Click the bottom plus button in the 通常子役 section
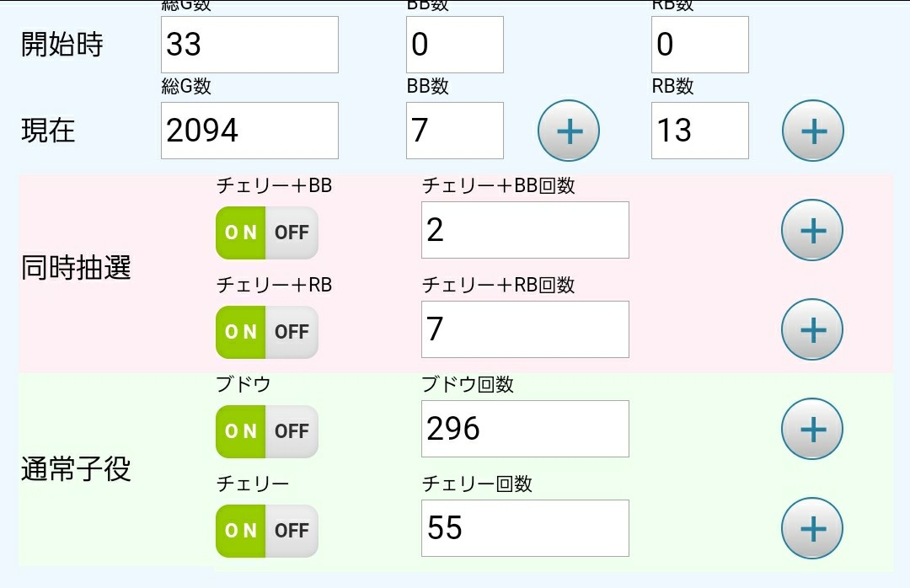This screenshot has height=588, width=910. (x=811, y=528)
